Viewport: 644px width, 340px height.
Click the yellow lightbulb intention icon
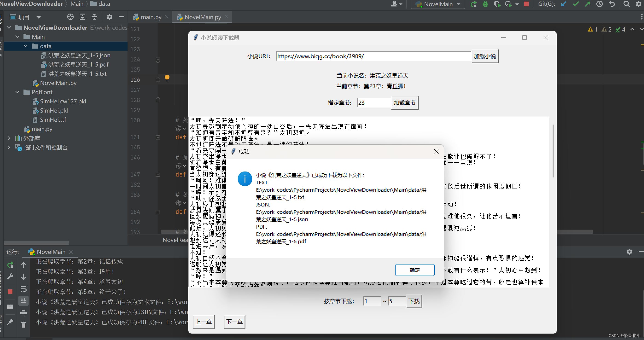[167, 78]
